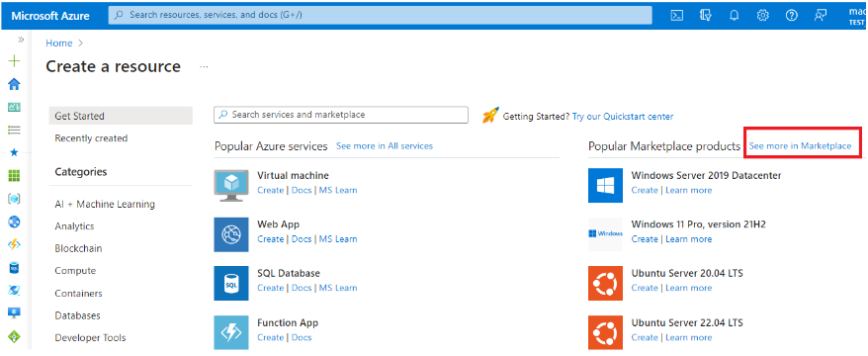Open the Compute category

(75, 271)
